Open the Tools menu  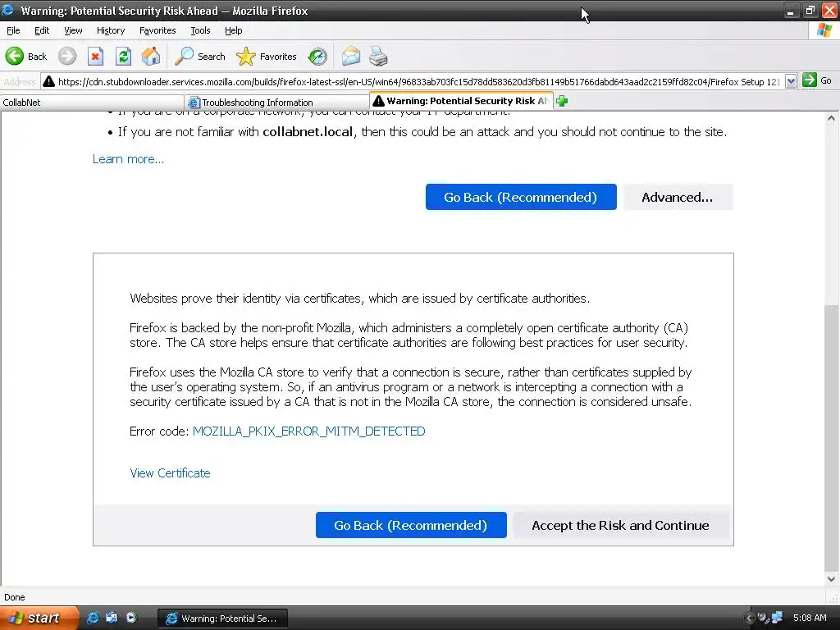(x=200, y=30)
